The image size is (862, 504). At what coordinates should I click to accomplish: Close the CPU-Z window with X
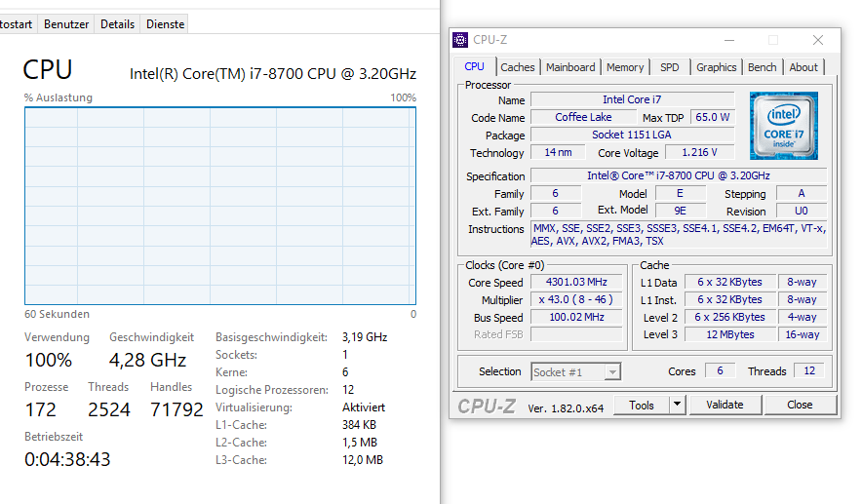[818, 40]
